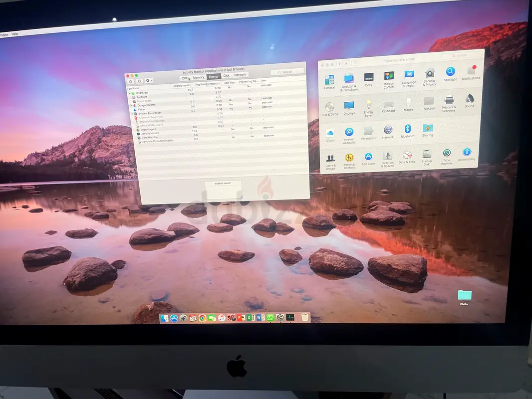Open Bluetooth preferences
The height and width of the screenshot is (399, 532).
(x=407, y=131)
